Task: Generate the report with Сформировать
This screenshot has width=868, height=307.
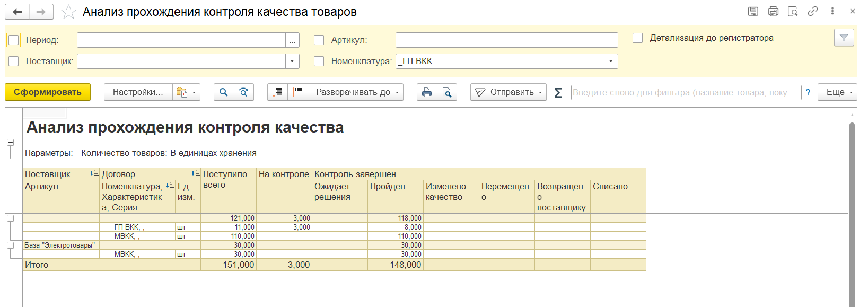Action: pyautogui.click(x=48, y=92)
